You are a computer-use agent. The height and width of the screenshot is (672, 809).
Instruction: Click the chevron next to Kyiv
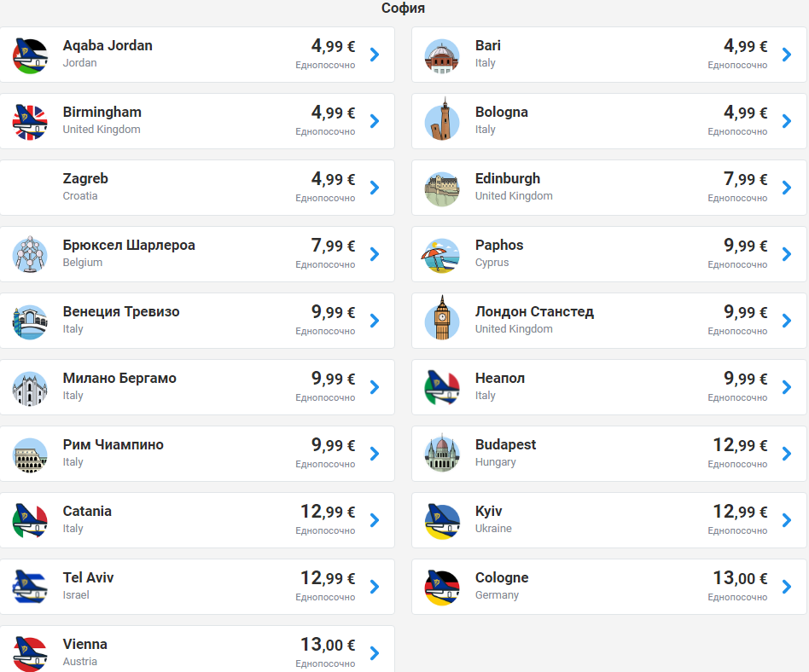tap(786, 520)
